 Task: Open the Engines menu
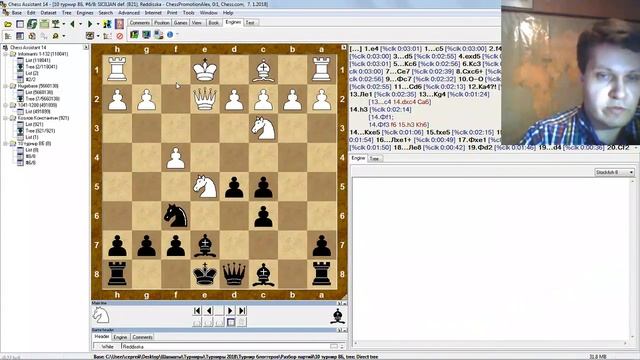pyautogui.click(x=85, y=13)
